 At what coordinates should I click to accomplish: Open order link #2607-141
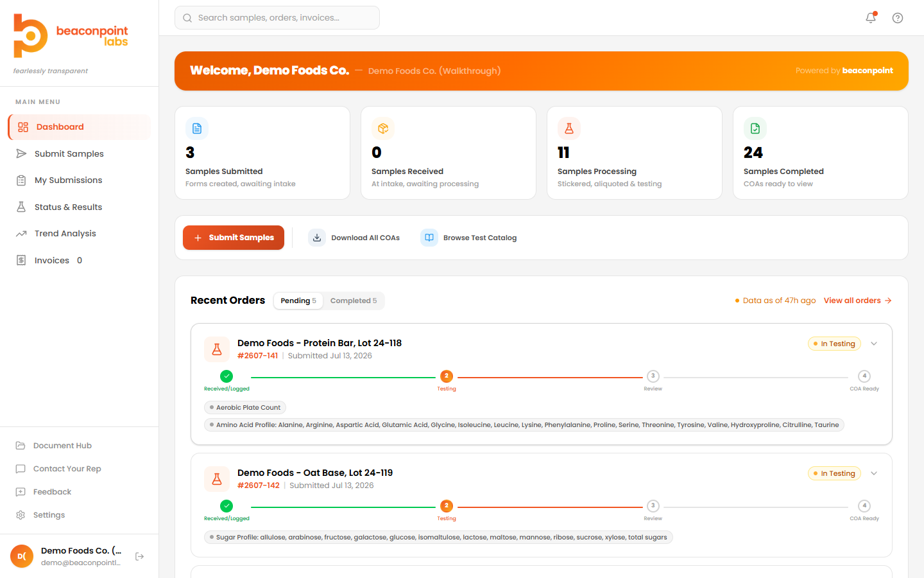click(x=257, y=356)
